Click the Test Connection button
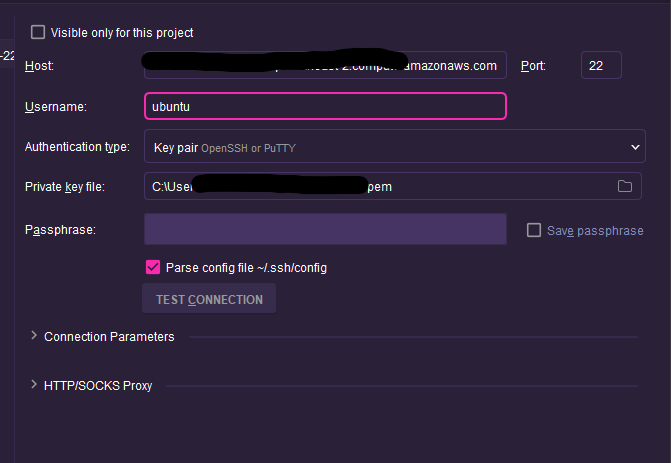Screen dimensions: 671x463 click(x=209, y=299)
